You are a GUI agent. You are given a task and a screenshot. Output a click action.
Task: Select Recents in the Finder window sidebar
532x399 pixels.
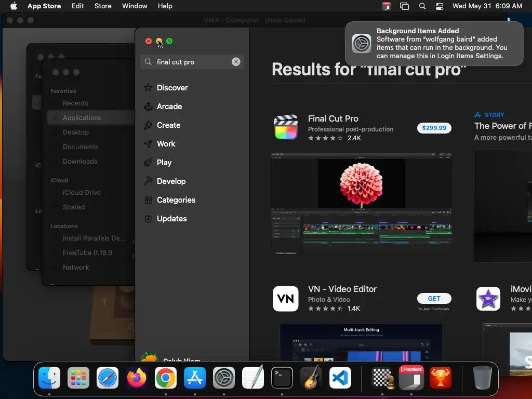[x=75, y=103]
